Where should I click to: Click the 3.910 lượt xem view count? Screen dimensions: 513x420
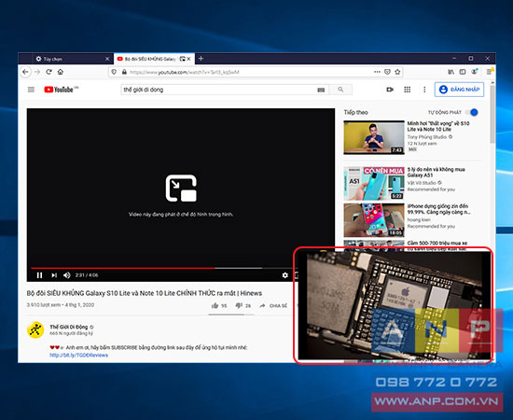pos(44,305)
